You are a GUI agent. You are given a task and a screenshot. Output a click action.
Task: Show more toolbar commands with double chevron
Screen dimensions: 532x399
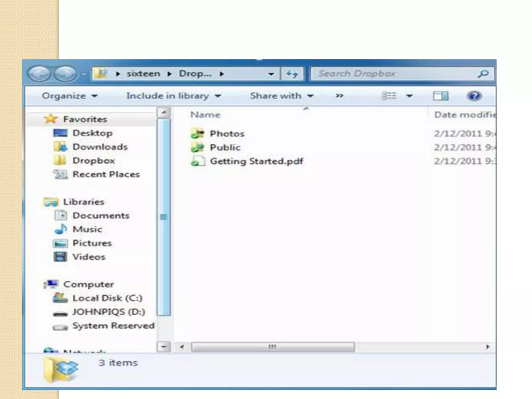(x=339, y=96)
